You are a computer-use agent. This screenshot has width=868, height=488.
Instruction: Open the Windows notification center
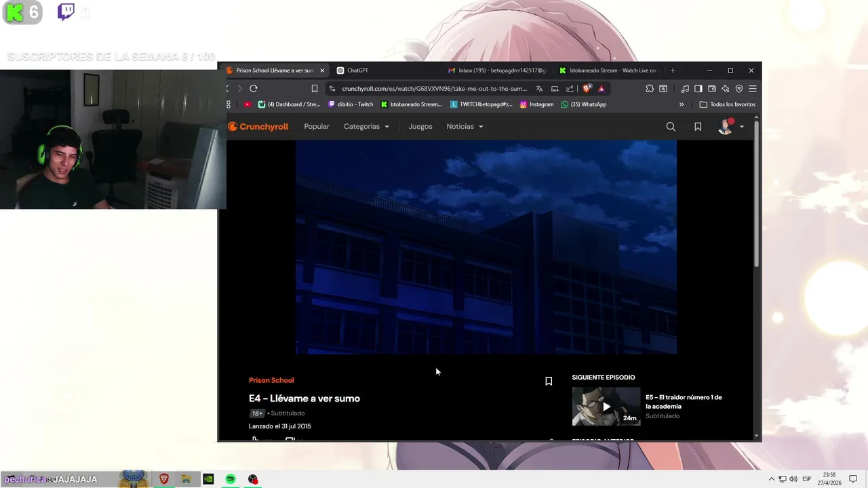coord(852,479)
